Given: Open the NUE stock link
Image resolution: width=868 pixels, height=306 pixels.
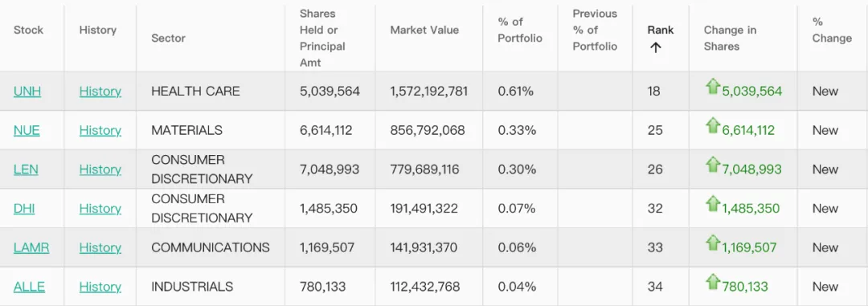Looking at the screenshot, I should click(27, 131).
